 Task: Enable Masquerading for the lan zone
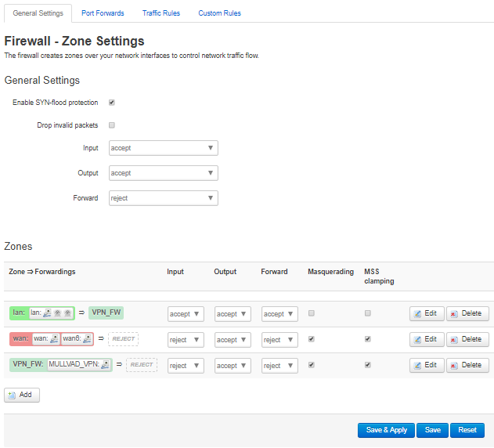[x=312, y=313]
